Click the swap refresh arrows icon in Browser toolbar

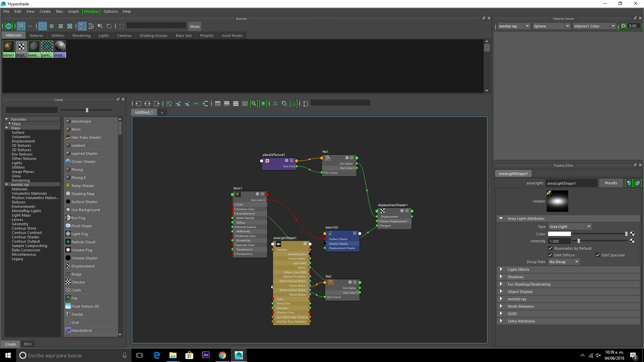[109, 26]
